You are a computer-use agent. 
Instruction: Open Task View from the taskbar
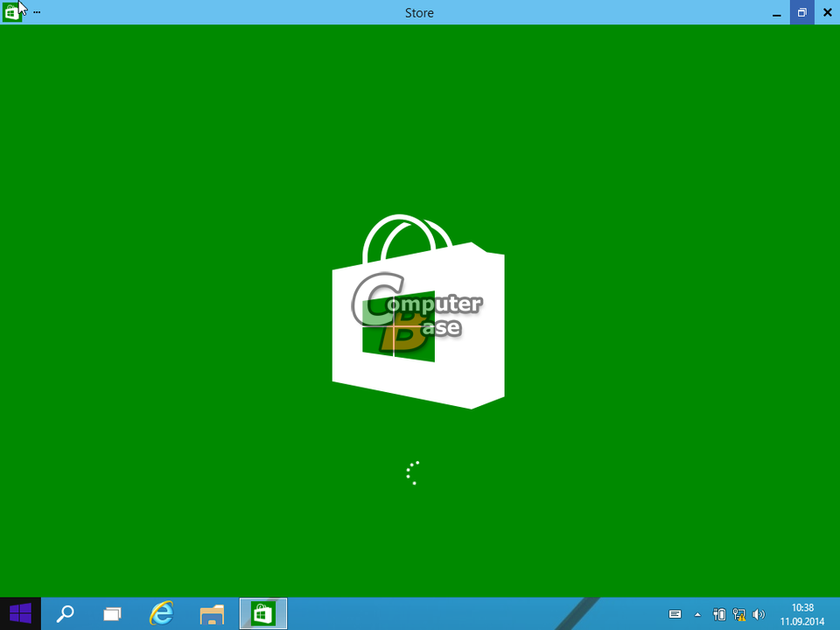[112, 613]
